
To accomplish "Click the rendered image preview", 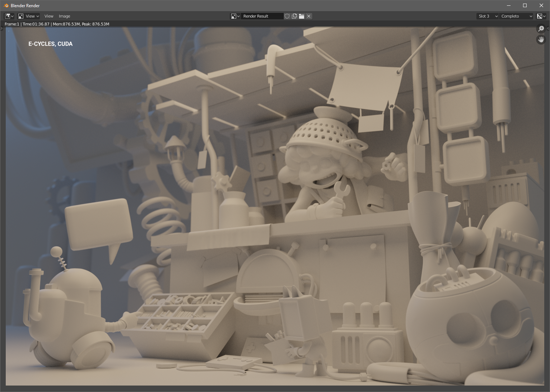I will point(275,206).
